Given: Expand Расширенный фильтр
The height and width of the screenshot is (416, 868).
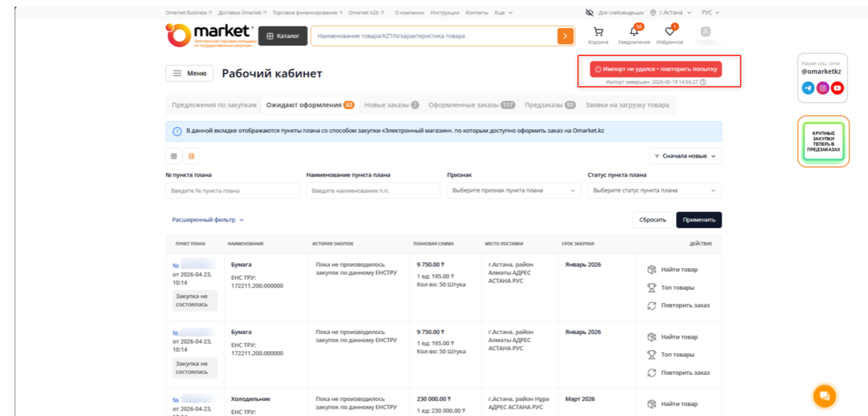Looking at the screenshot, I should pos(208,220).
